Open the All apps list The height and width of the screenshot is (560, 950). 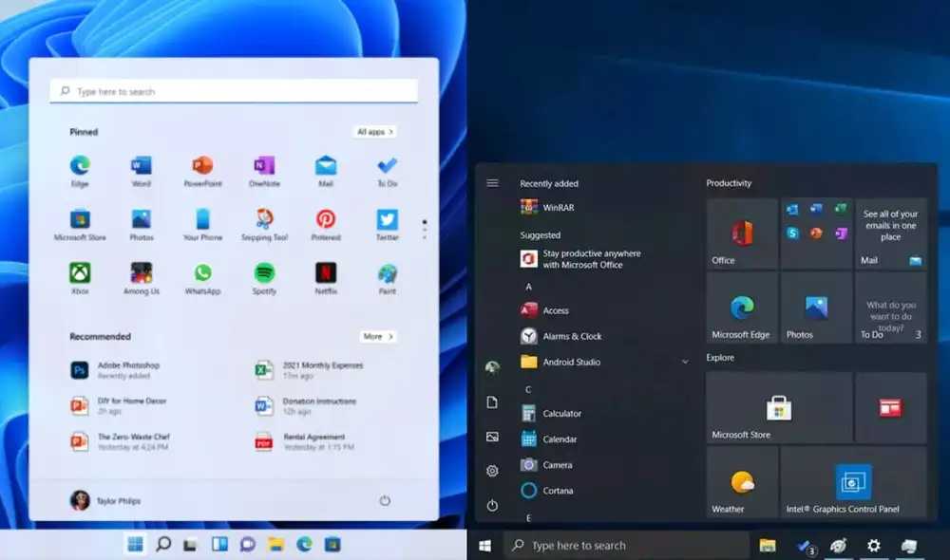374,132
